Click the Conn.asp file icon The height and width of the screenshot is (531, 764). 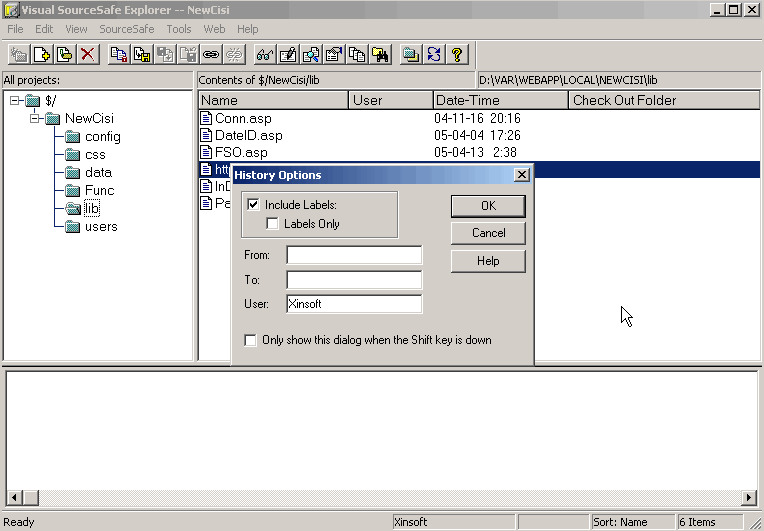coord(207,118)
